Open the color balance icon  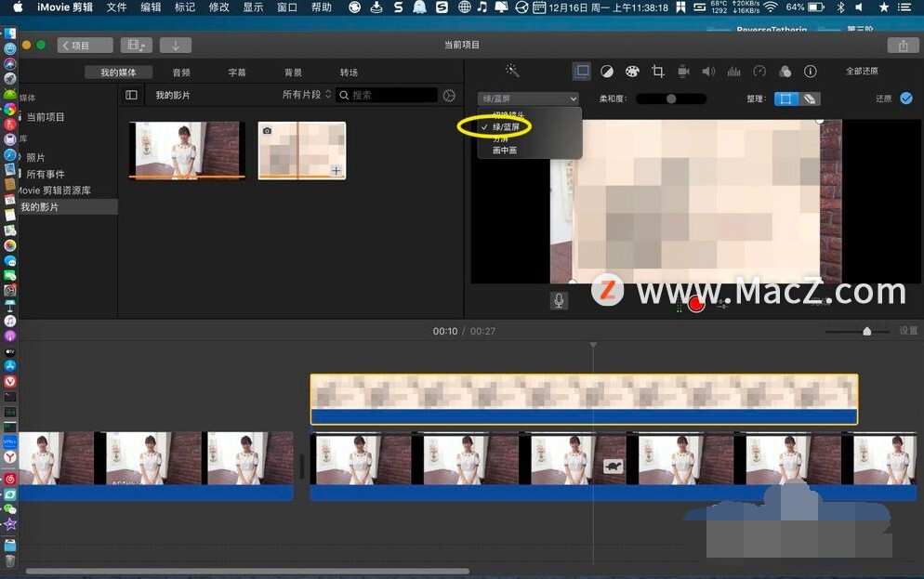click(606, 72)
